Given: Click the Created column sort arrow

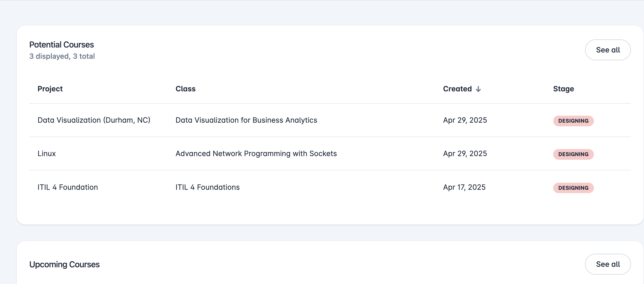Looking at the screenshot, I should pos(478,89).
